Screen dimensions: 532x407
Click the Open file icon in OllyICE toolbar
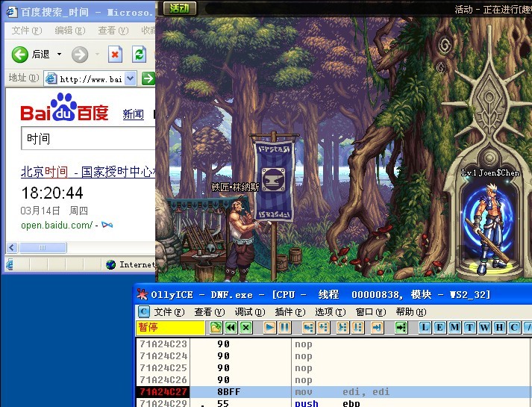pos(216,328)
